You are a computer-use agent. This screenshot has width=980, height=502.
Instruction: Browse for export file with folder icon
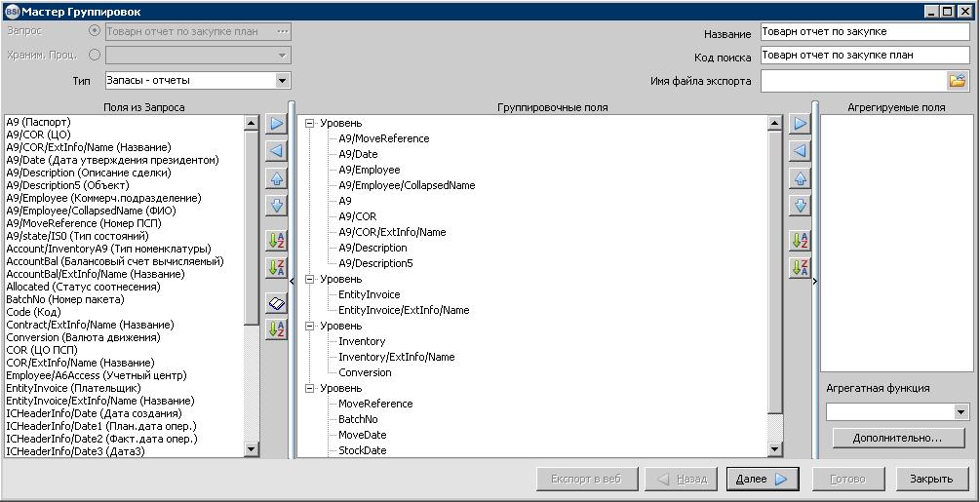point(957,81)
